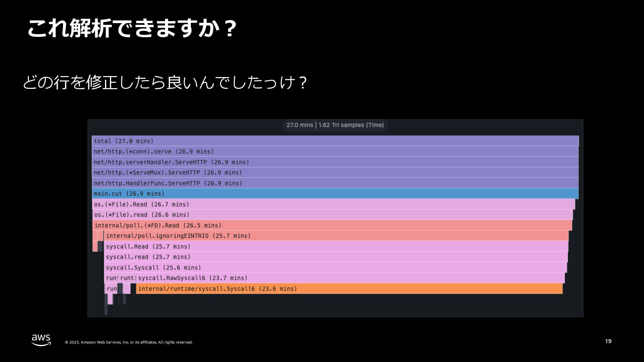
Task: Click the AWS logo in the footer
Action: coord(41,340)
